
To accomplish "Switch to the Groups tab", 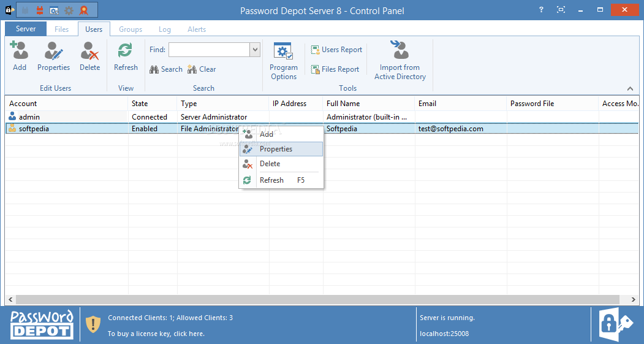I will pos(131,29).
